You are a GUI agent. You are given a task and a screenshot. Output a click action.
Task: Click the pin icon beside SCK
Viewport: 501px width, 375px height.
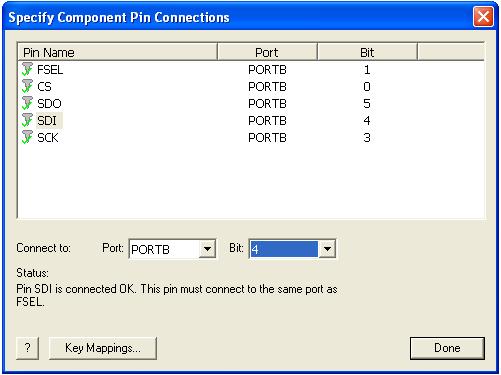click(27, 137)
